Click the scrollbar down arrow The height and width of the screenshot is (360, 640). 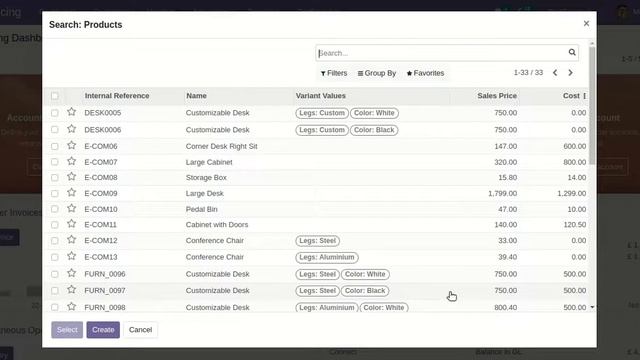[x=592, y=307]
